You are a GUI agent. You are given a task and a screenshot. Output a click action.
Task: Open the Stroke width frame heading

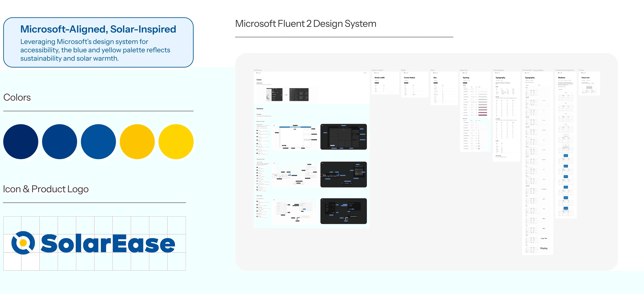pos(380,78)
